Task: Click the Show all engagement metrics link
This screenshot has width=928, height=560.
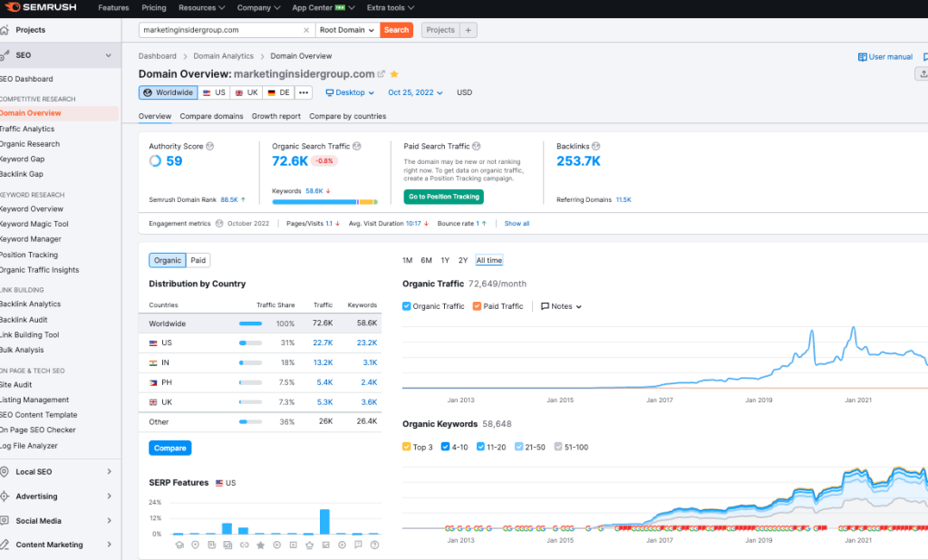Action: [x=517, y=223]
